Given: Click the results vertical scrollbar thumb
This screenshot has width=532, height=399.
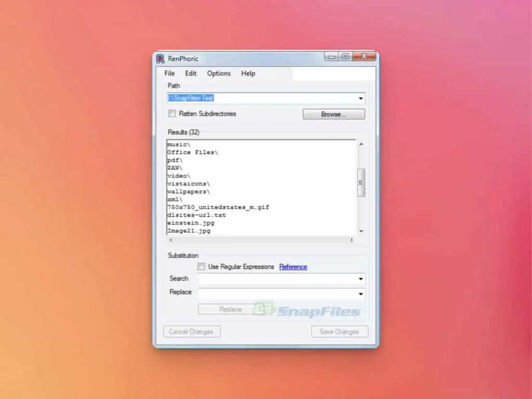Looking at the screenshot, I should point(361,182).
